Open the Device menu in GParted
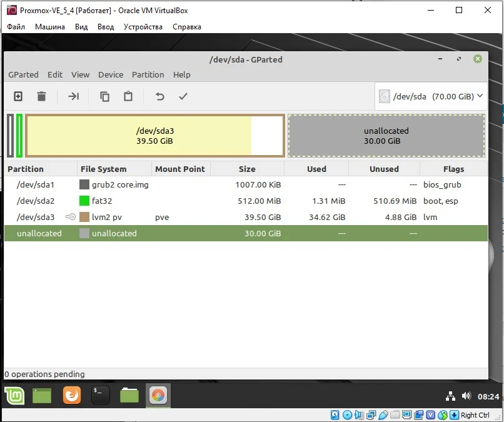Image resolution: width=504 pixels, height=422 pixels. [x=111, y=74]
